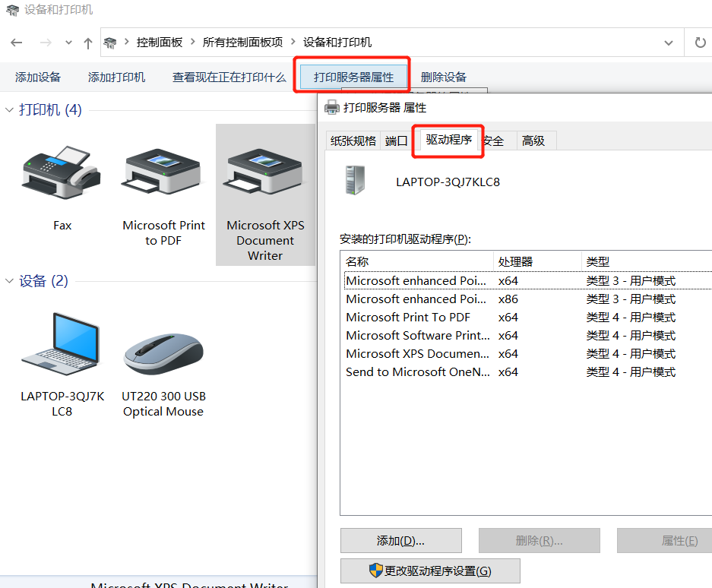
Task: Click the printer icon in dialog title
Action: click(x=332, y=107)
